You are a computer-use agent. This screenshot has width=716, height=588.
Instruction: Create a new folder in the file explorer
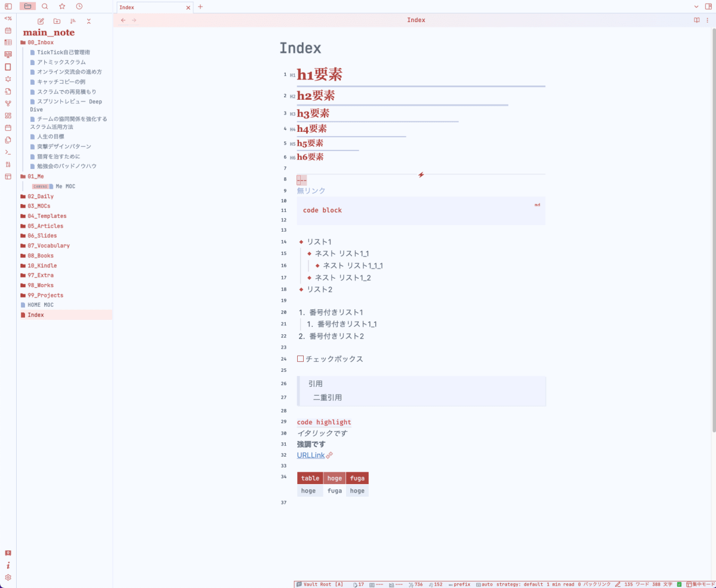57,21
